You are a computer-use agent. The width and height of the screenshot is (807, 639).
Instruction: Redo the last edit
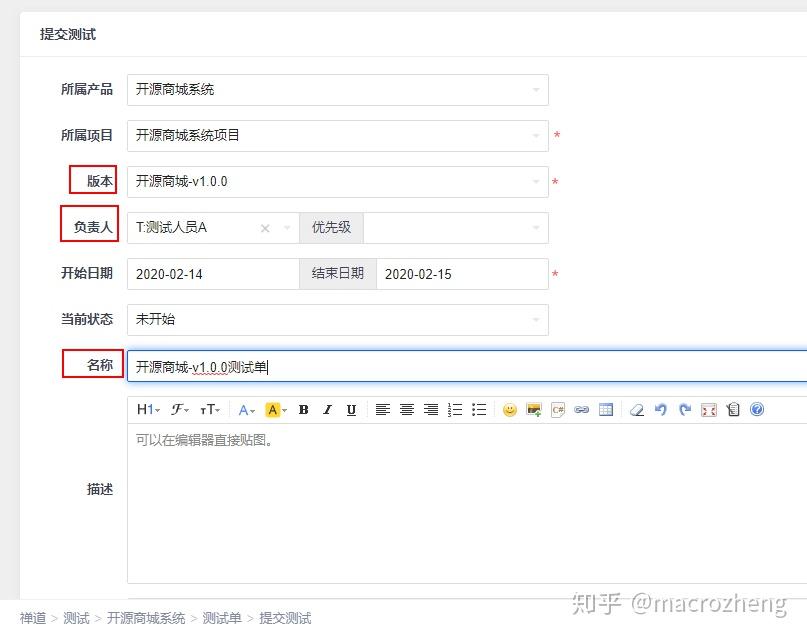click(685, 410)
